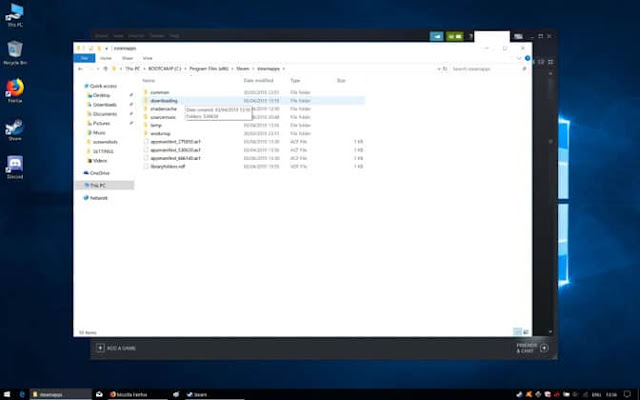Image resolution: width=640 pixels, height=400 pixels.
Task: Launch Discord from desktop shortcut
Action: (15, 167)
